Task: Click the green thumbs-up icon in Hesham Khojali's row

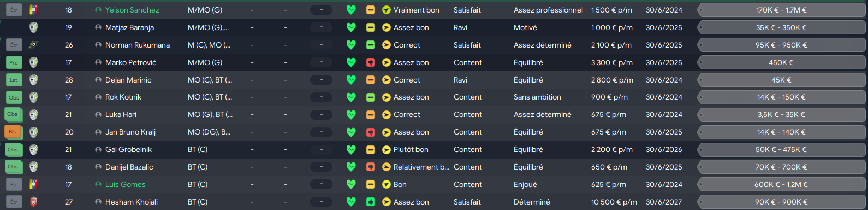Action: 371,202
